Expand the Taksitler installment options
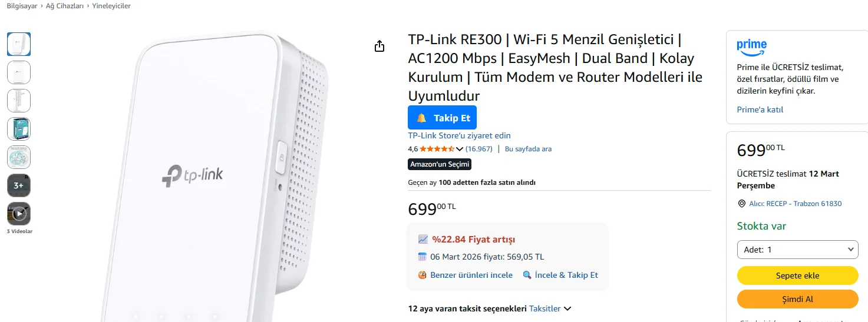The width and height of the screenshot is (868, 322). tap(550, 308)
